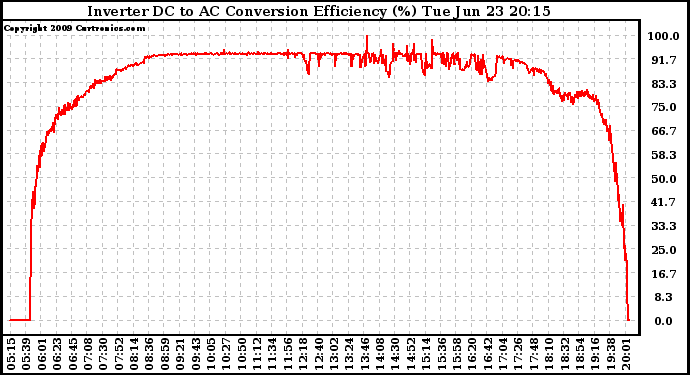The height and width of the screenshot is (375, 690).
Task: Click the 66.7 y-axis label
Action: [664, 131]
